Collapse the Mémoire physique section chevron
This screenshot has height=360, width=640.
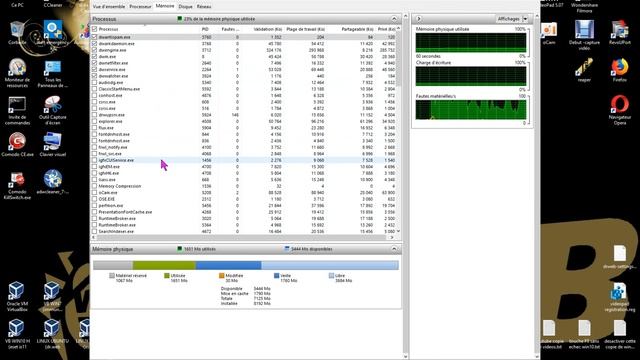394,249
